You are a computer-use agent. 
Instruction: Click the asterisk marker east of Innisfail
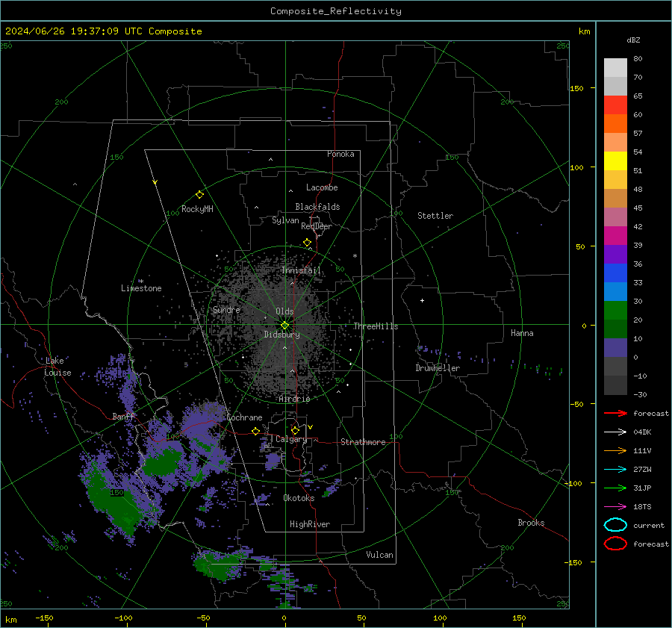coord(355,256)
